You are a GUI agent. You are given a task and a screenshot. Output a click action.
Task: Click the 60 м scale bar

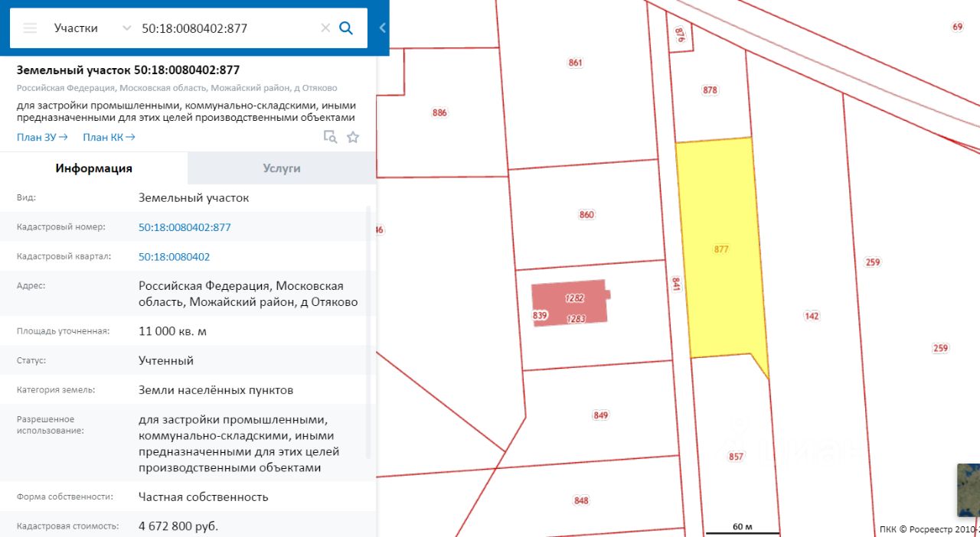click(x=743, y=528)
